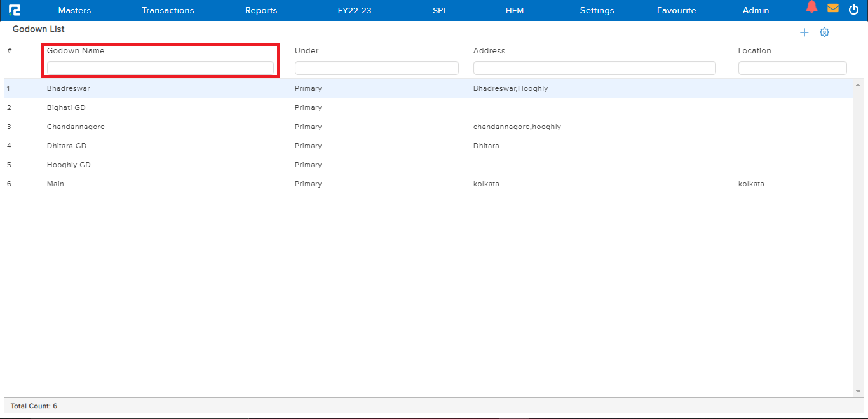Click the Under column filter field

click(x=376, y=68)
